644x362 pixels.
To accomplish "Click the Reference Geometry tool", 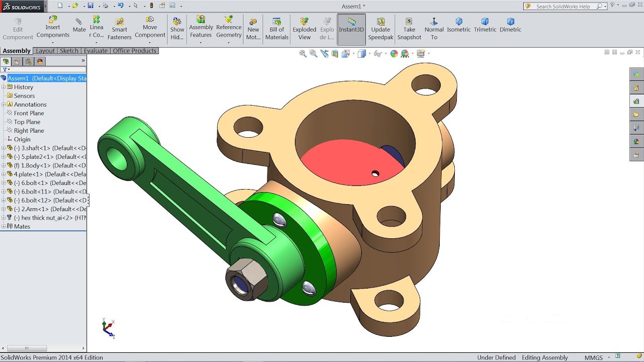I will coord(229,28).
